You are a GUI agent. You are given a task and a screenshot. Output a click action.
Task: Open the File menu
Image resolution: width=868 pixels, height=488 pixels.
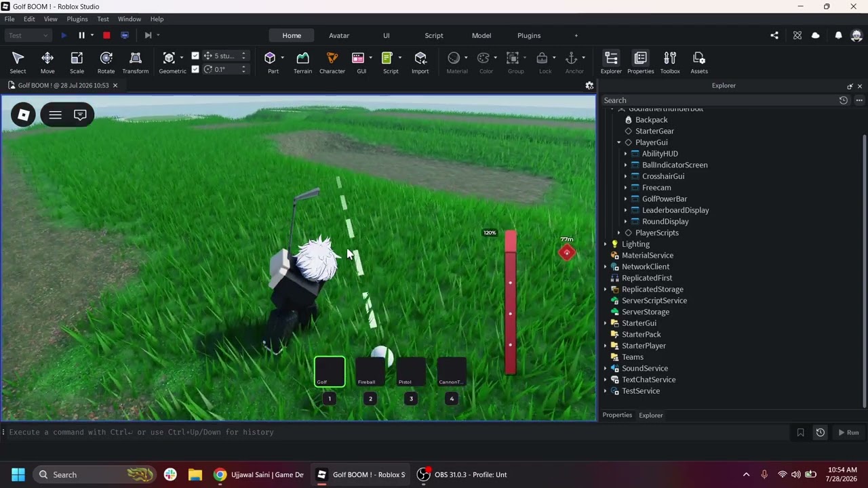pyautogui.click(x=9, y=19)
